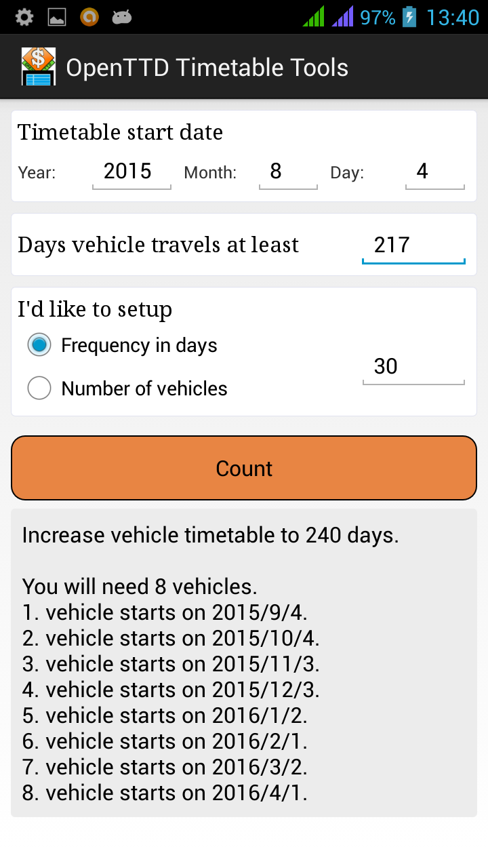Select the Frequency in days radio button
The image size is (488, 868).
click(39, 345)
